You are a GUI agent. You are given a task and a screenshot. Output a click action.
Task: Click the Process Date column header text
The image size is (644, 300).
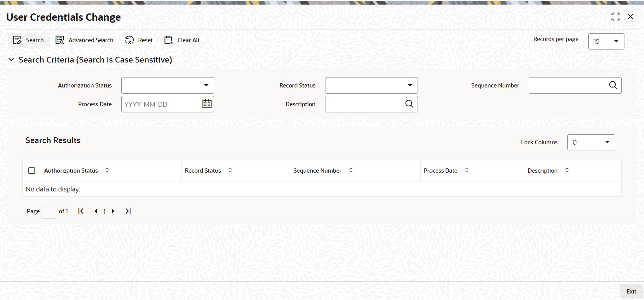pos(441,171)
